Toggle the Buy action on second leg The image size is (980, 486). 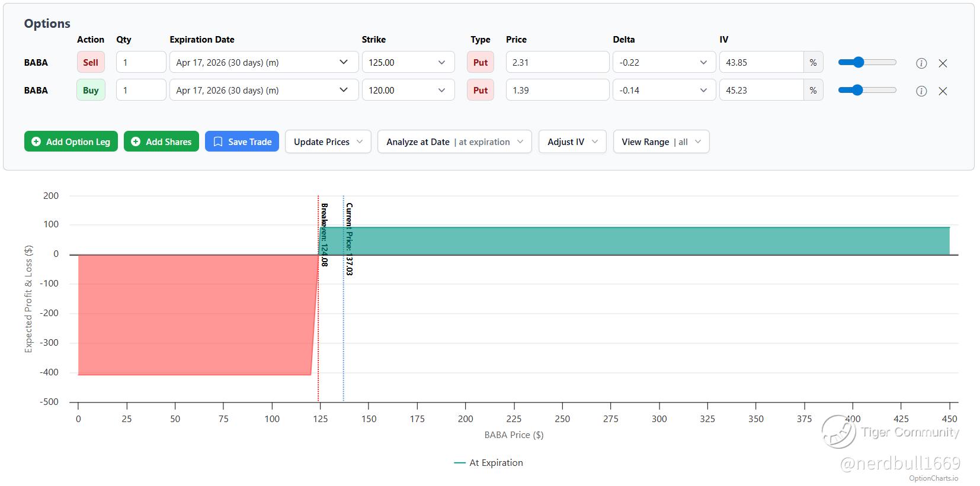91,91
